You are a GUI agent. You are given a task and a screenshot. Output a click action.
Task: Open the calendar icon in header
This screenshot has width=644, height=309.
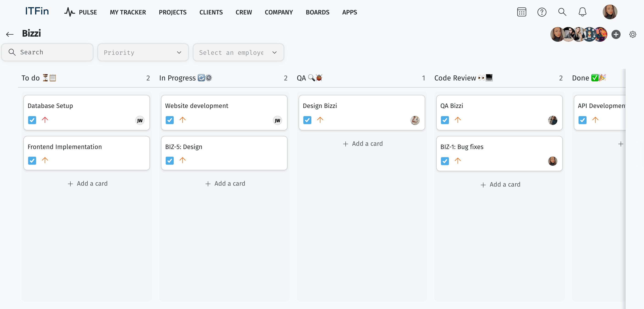tap(522, 12)
